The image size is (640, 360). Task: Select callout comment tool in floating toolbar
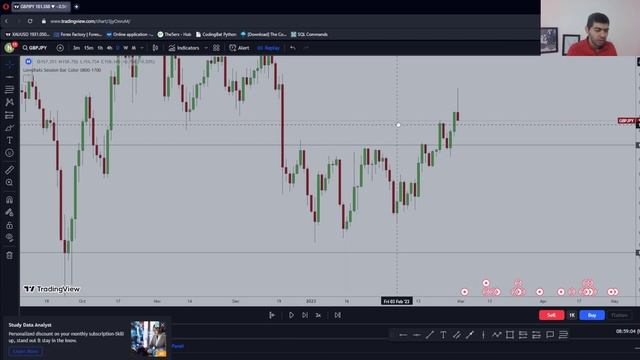pyautogui.click(x=550, y=335)
